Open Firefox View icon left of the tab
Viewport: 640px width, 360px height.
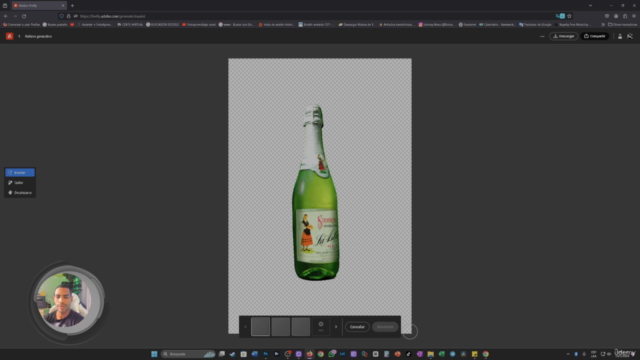pyautogui.click(x=5, y=6)
